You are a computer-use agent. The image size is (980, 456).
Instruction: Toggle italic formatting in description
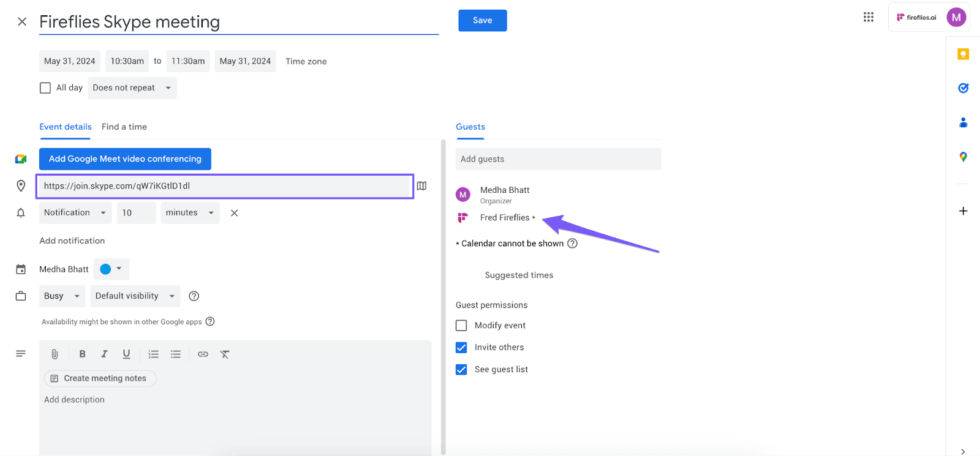tap(104, 354)
